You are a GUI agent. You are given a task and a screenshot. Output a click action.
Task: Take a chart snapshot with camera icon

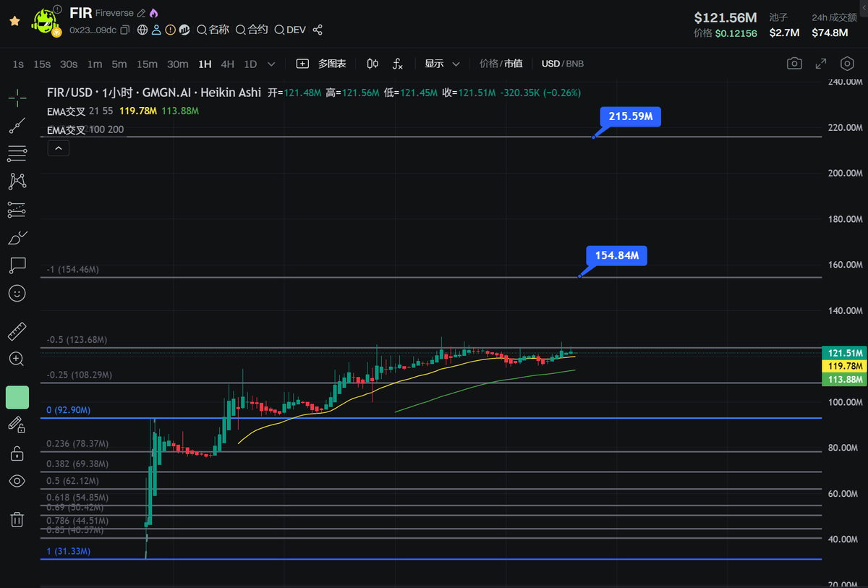(x=794, y=64)
